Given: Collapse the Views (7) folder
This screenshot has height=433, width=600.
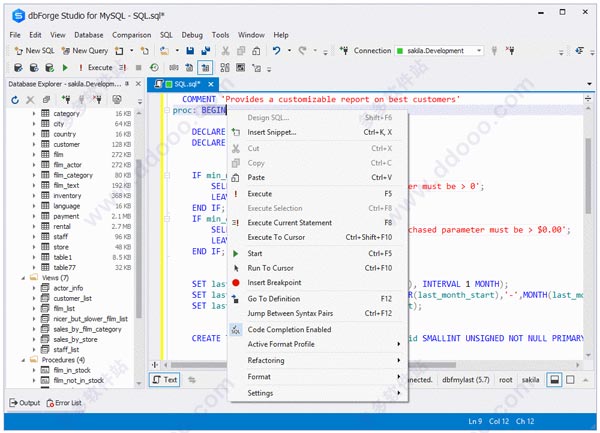Looking at the screenshot, I should coord(23,278).
